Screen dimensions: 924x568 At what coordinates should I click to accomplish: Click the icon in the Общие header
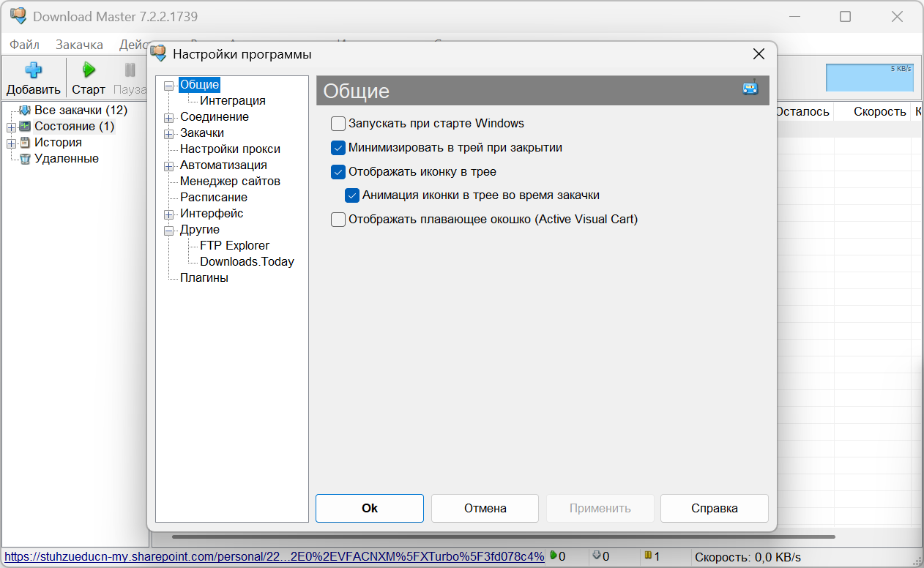750,89
